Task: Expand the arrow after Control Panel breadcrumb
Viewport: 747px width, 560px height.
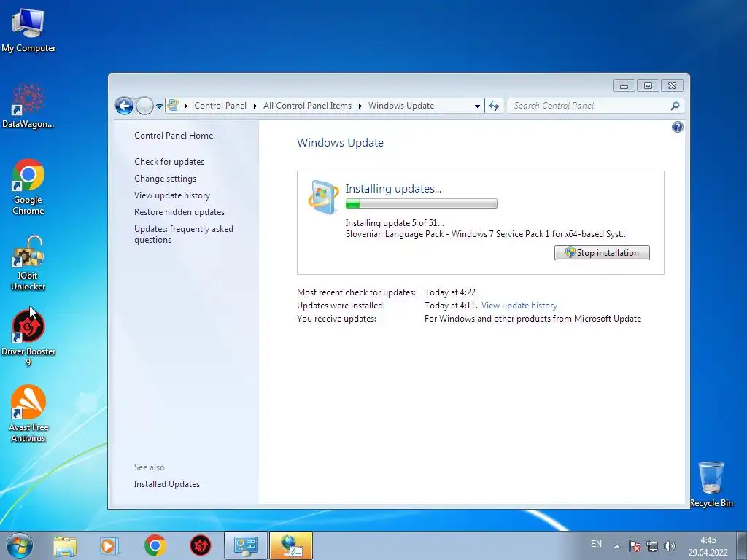Action: tap(255, 106)
